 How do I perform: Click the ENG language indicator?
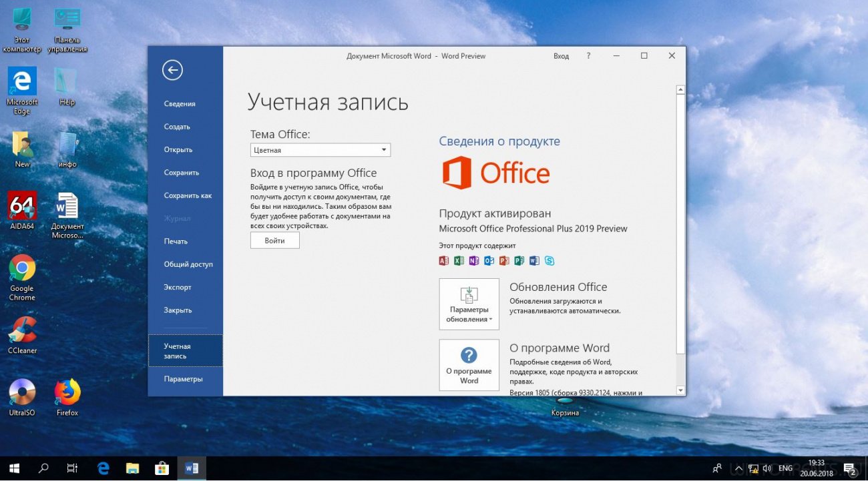tap(786, 468)
